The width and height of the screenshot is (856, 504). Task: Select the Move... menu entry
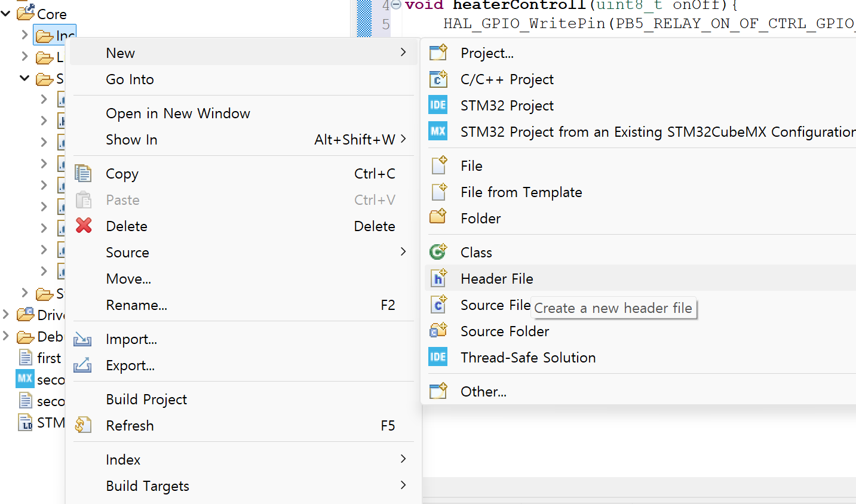click(x=244, y=278)
